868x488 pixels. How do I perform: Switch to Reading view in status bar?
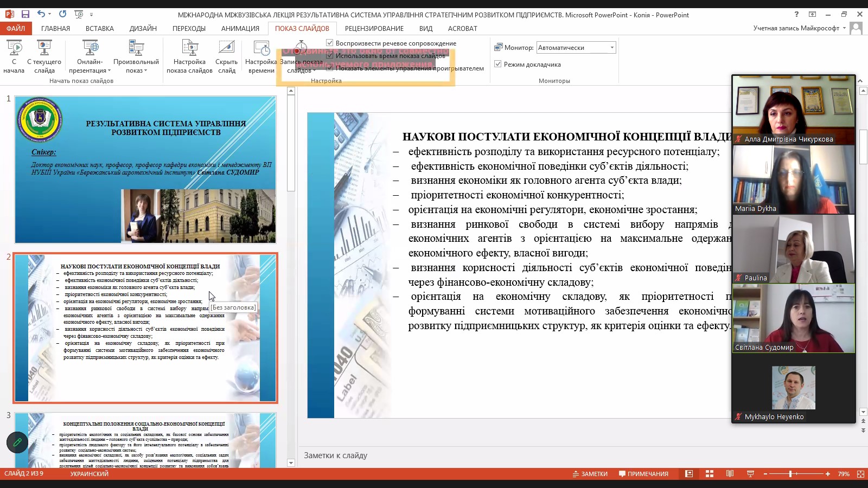[x=730, y=474]
